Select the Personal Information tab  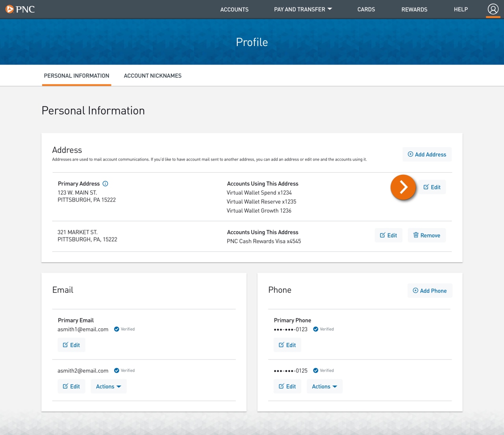[76, 76]
